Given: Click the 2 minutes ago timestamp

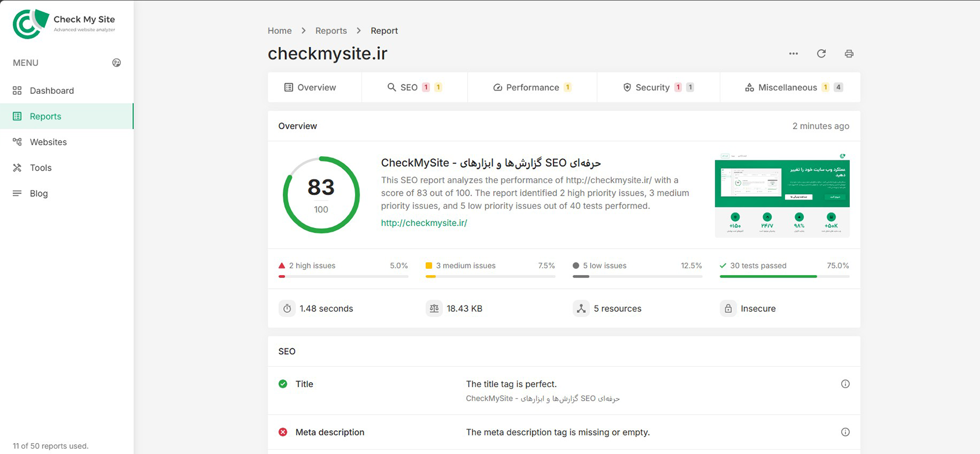Looking at the screenshot, I should click(820, 126).
